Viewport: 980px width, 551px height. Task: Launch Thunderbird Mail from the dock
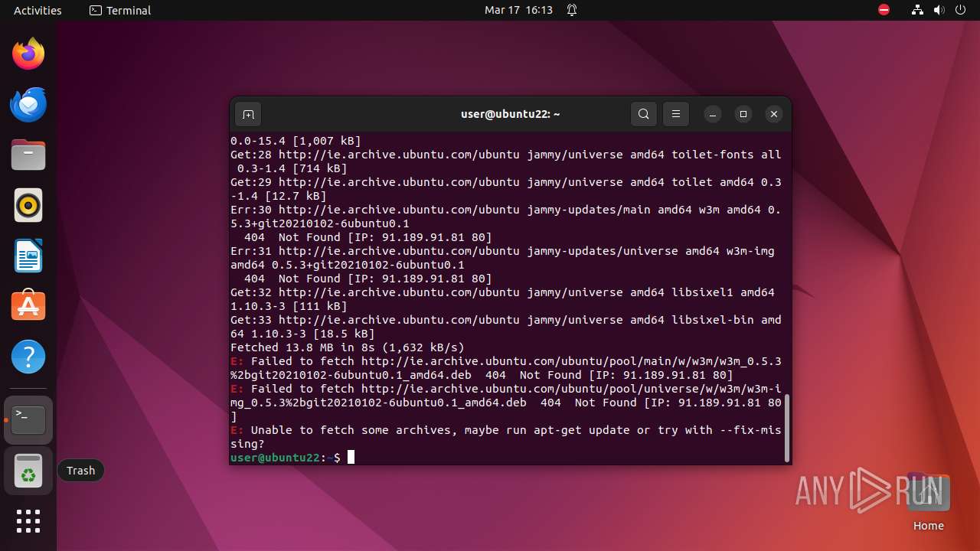pos(28,104)
